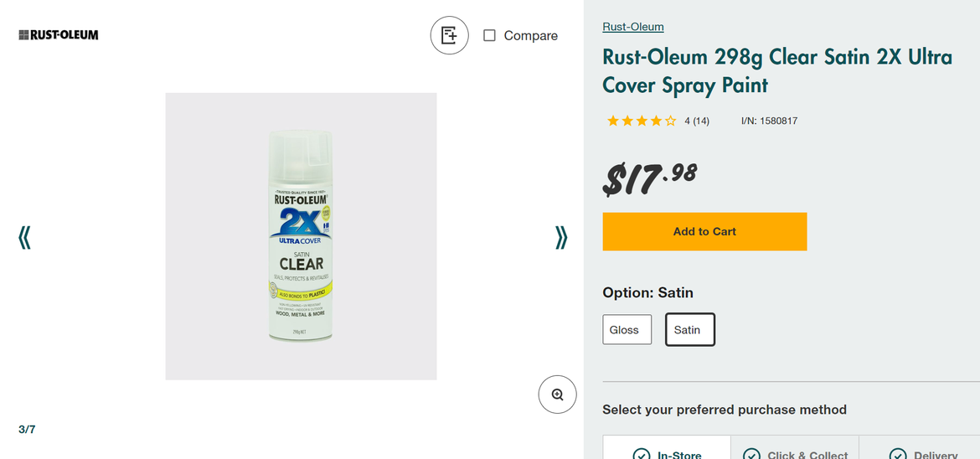This screenshot has height=459, width=980.
Task: Click the add to list icon
Action: 449,35
